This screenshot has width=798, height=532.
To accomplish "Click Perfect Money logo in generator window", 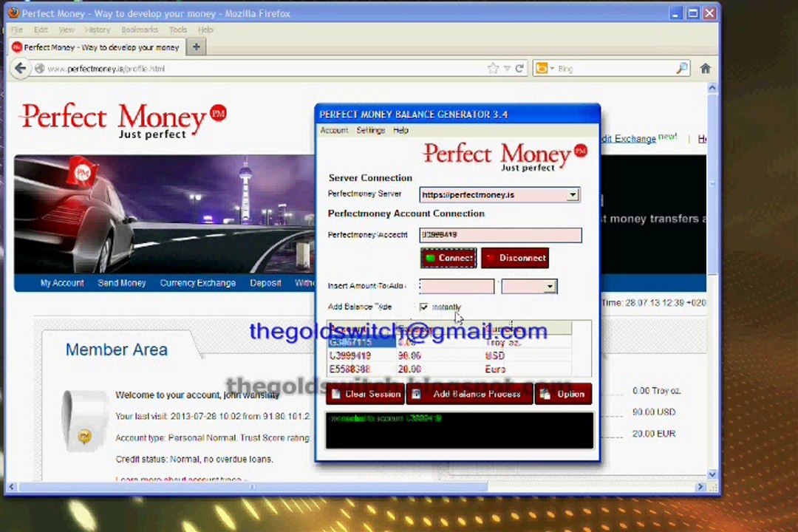I will [x=505, y=157].
